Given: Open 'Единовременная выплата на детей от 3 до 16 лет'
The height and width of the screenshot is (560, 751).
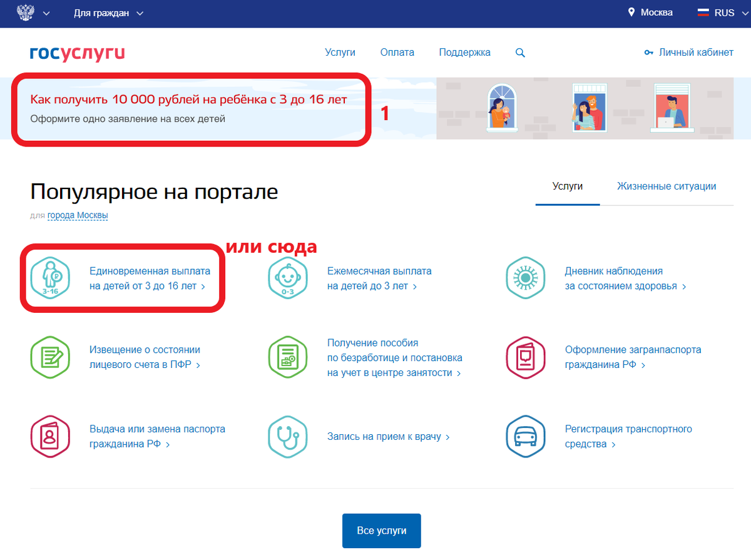Looking at the screenshot, I should (150, 278).
